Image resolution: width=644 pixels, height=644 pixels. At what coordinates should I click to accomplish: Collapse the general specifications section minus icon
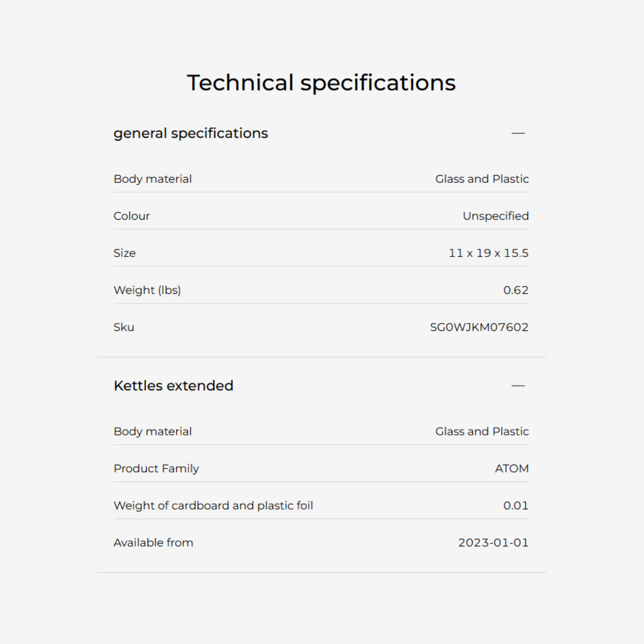[518, 133]
